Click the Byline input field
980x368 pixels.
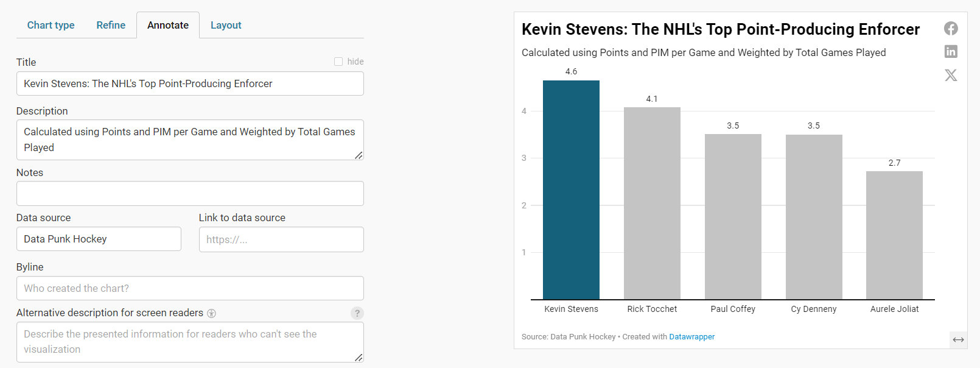[x=190, y=288]
